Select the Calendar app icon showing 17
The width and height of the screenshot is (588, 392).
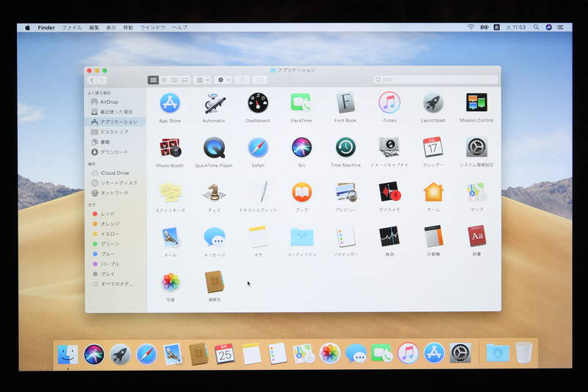[433, 147]
